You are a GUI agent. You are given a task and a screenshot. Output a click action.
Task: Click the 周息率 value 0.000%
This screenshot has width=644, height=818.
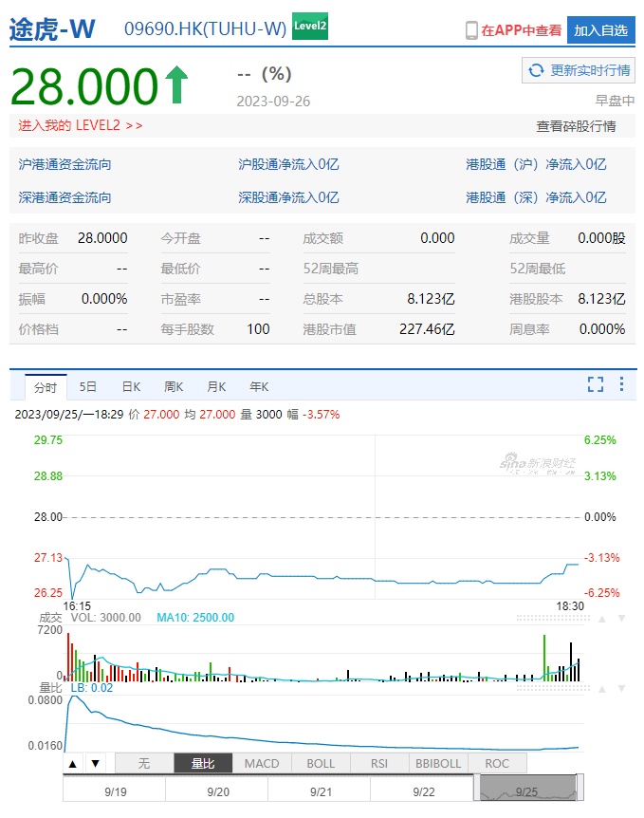(601, 329)
